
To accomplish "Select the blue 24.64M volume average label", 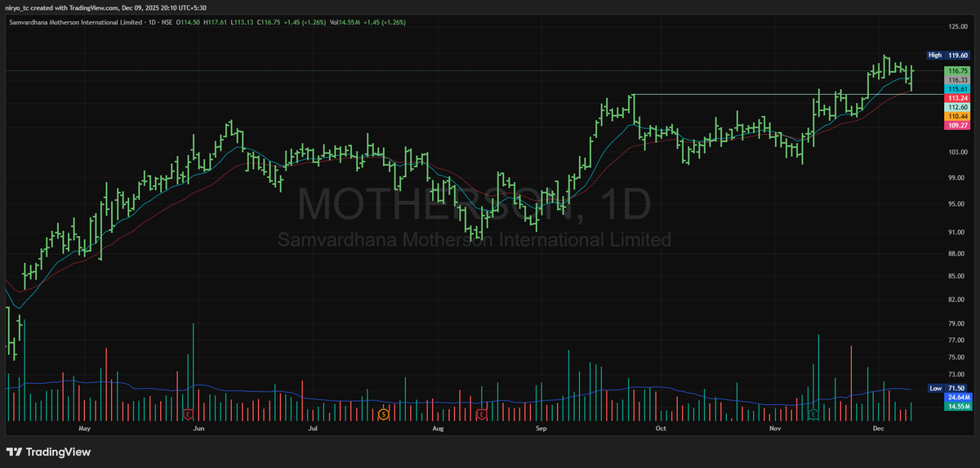I will tap(957, 397).
